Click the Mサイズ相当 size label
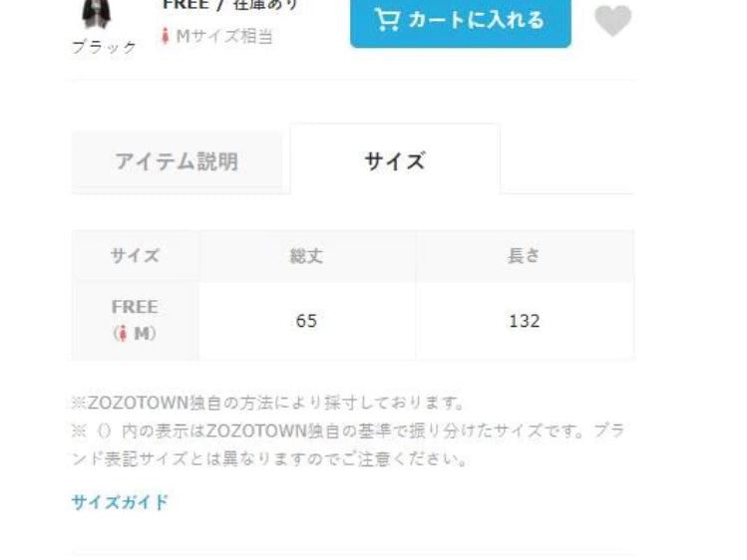This screenshot has height=560, width=747. coord(224,36)
